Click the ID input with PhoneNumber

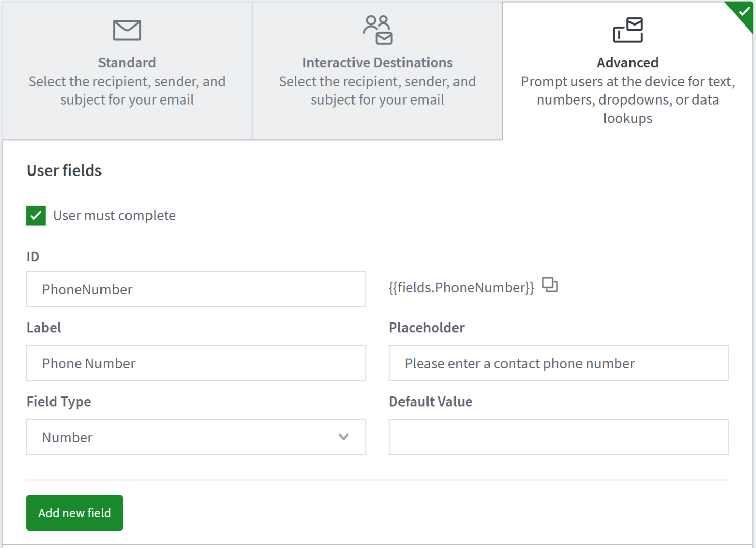coord(196,289)
